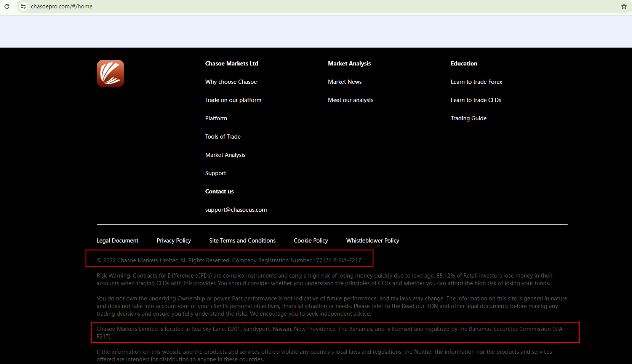The image size is (632, 364).
Task: Select Tools of Trade link
Action: (223, 137)
